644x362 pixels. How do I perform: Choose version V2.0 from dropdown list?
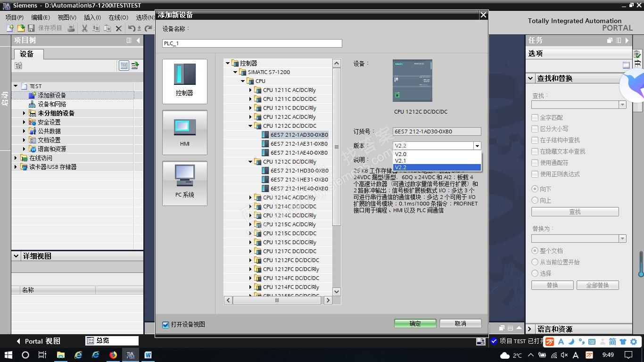tap(437, 154)
